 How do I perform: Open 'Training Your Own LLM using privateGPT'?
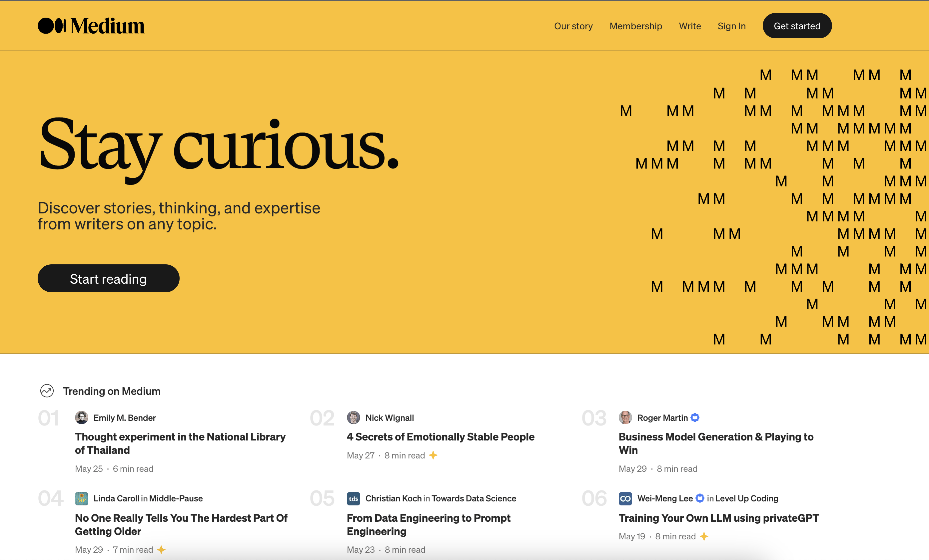click(x=719, y=518)
